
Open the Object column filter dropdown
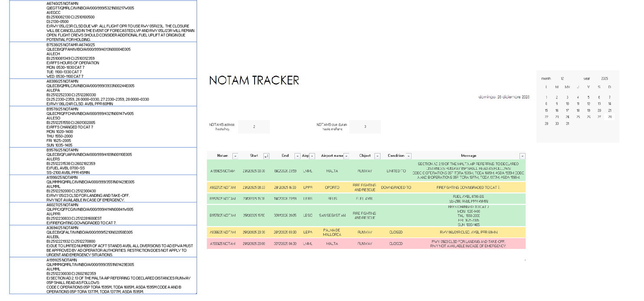click(377, 156)
